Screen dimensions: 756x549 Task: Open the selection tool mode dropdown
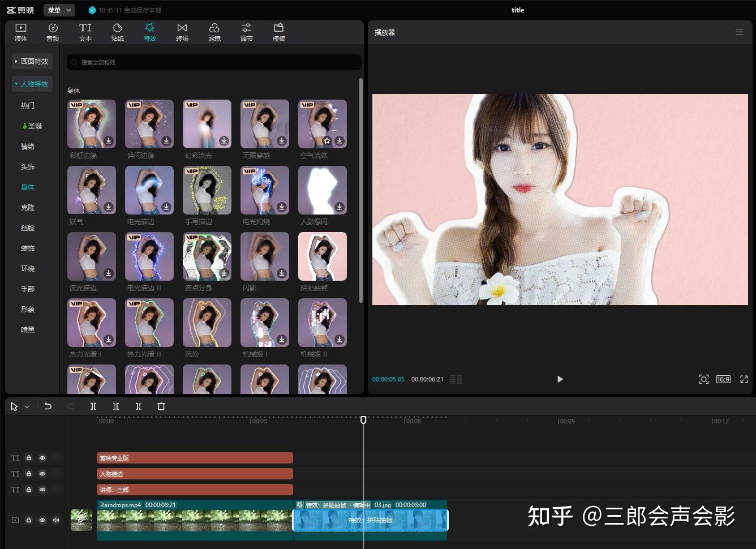[x=27, y=407]
